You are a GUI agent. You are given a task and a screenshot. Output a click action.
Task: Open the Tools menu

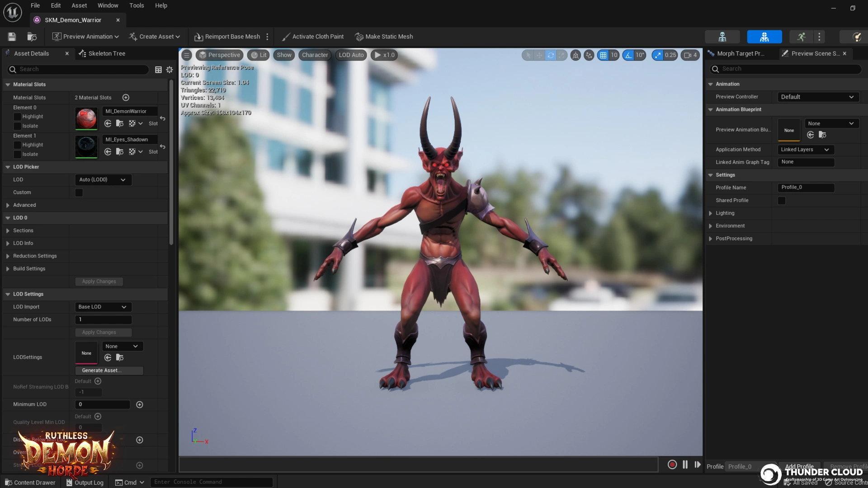coord(137,5)
